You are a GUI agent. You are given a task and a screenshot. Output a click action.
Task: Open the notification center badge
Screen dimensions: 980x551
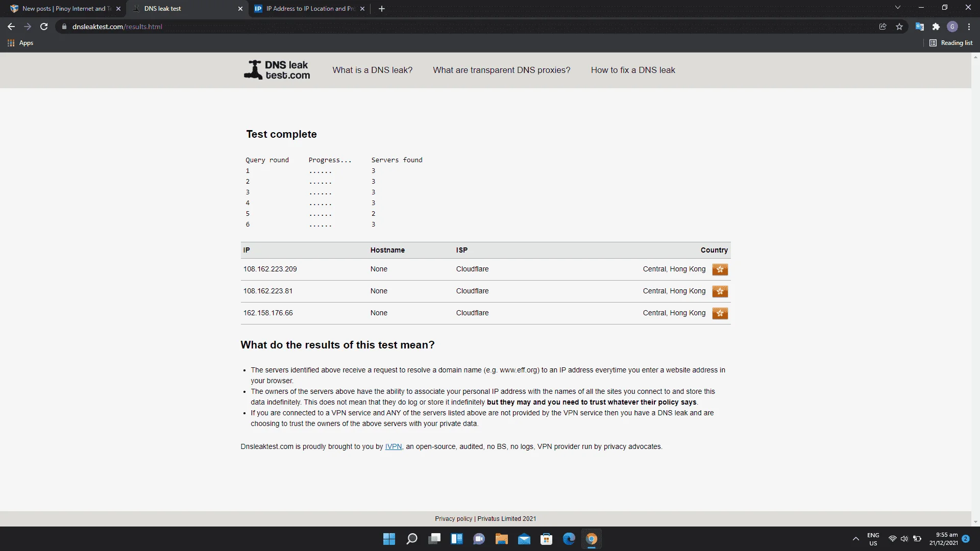(x=966, y=539)
